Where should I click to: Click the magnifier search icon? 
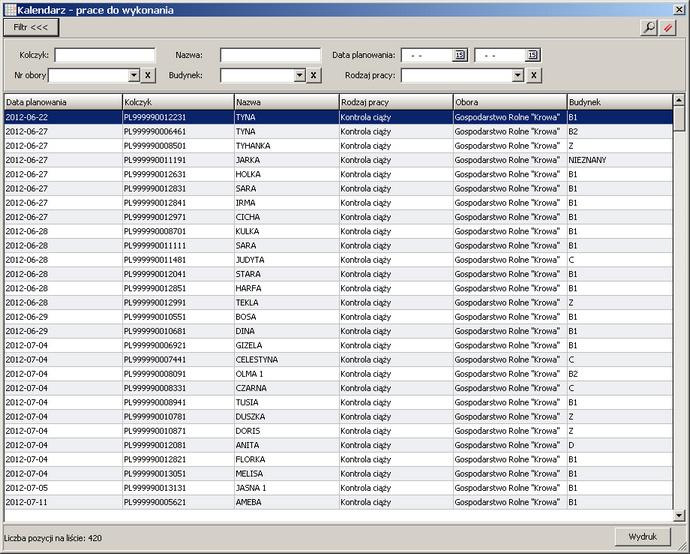pos(650,28)
